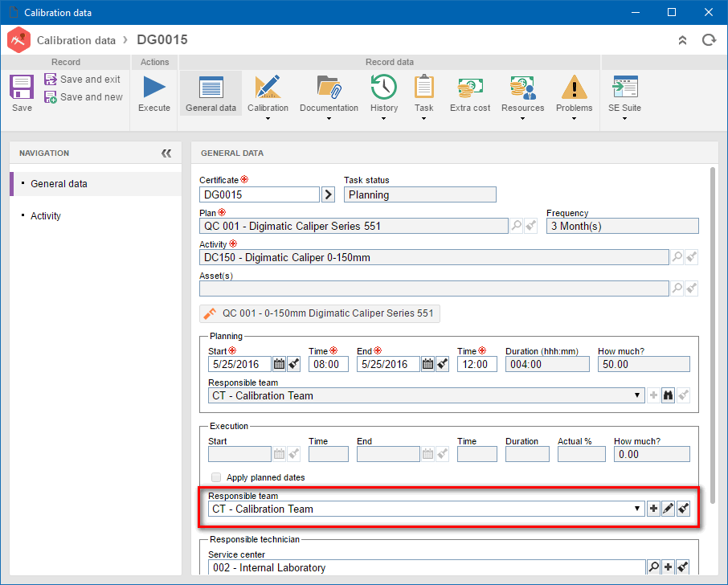Viewport: 728px width, 585px height.
Task: Enable Apply planned dates checkbox
Action: pos(216,477)
